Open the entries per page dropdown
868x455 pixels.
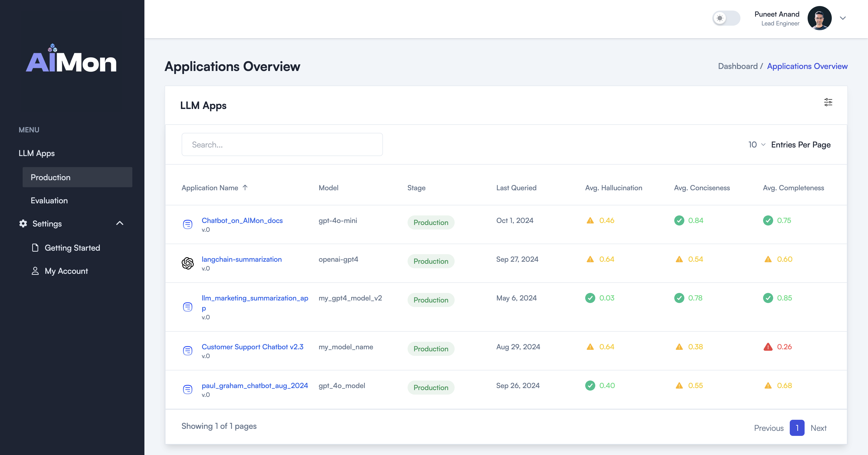(756, 145)
